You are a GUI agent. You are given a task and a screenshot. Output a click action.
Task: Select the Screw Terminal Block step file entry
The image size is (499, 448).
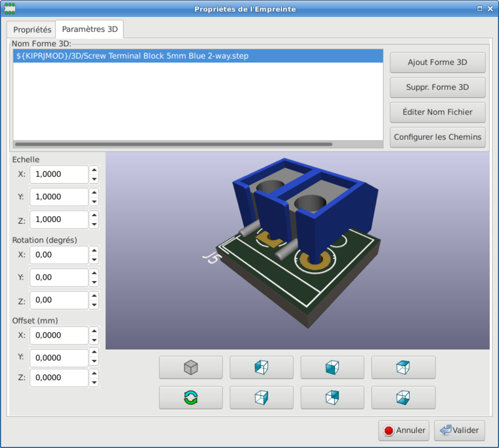[x=198, y=56]
